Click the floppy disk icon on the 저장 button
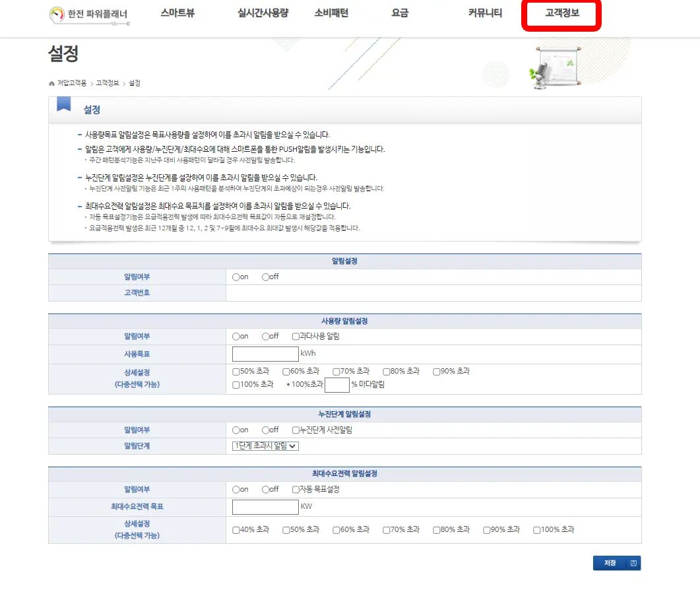The image size is (700, 592). pyautogui.click(x=632, y=563)
